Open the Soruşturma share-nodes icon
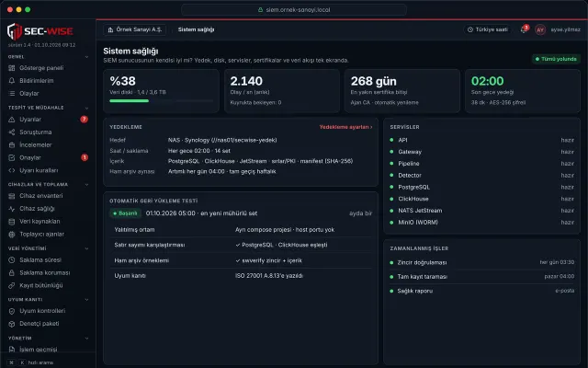Image resolution: width=588 pixels, height=368 pixels. coord(12,132)
